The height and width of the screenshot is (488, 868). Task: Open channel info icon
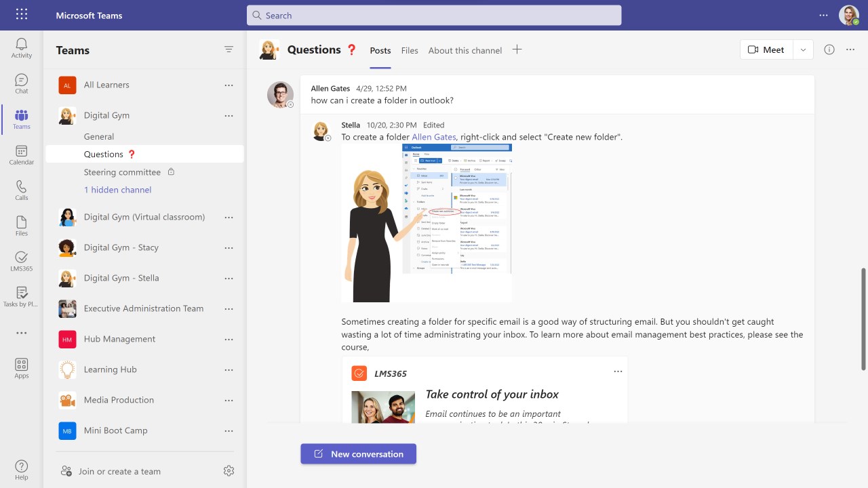829,49
